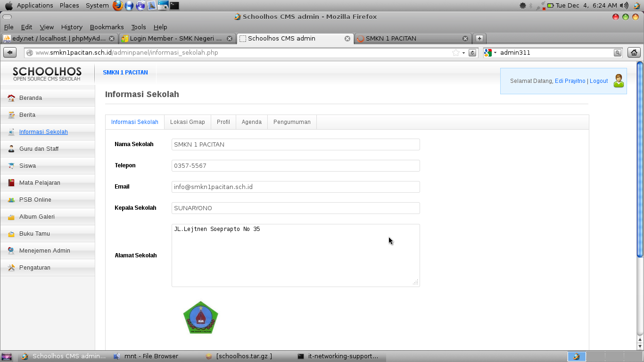This screenshot has height=362, width=644.
Task: Click the school logo image thumbnail
Action: pos(201,318)
